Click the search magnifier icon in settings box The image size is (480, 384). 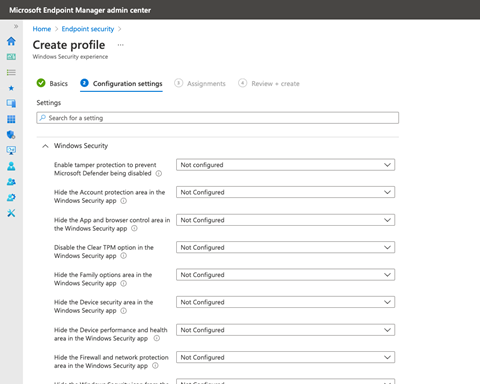click(x=43, y=118)
